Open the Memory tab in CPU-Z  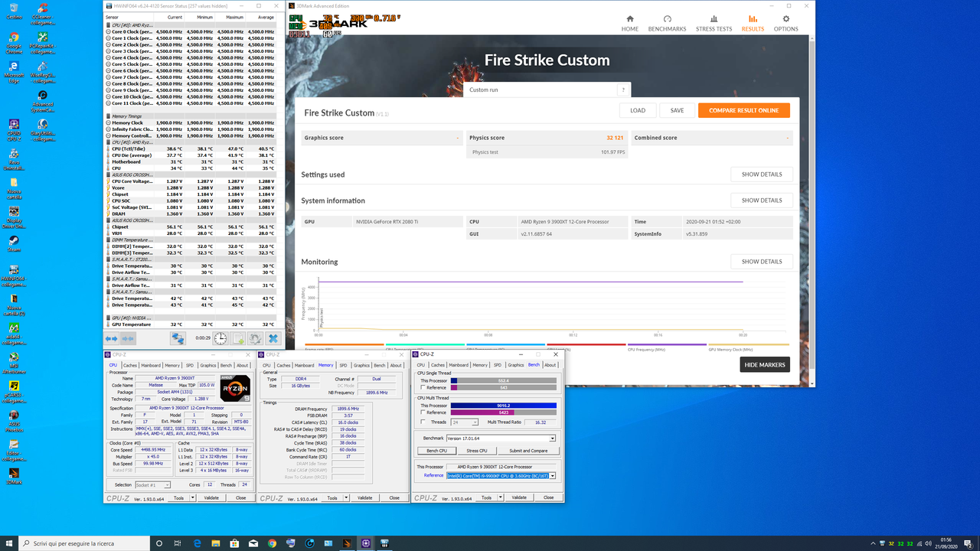point(325,365)
